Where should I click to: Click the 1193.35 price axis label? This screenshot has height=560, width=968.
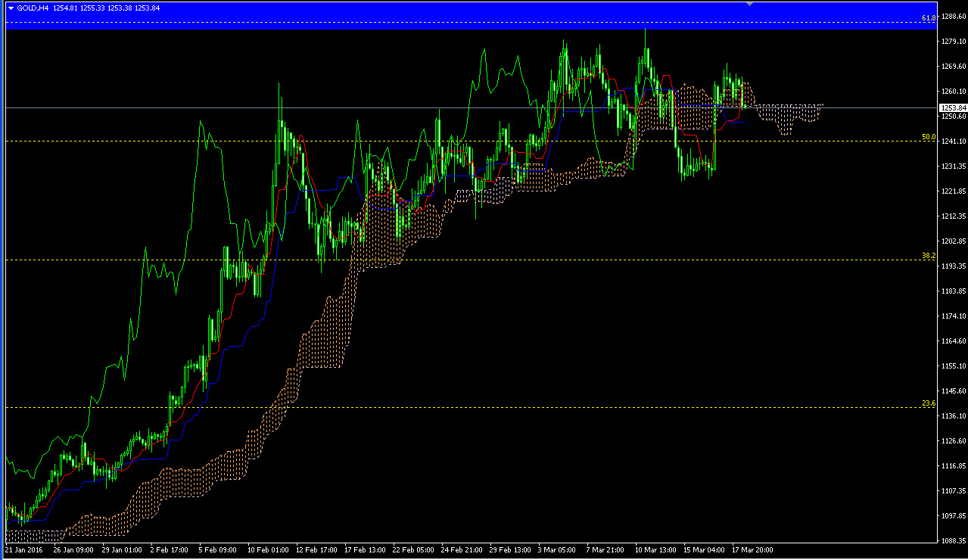click(954, 266)
